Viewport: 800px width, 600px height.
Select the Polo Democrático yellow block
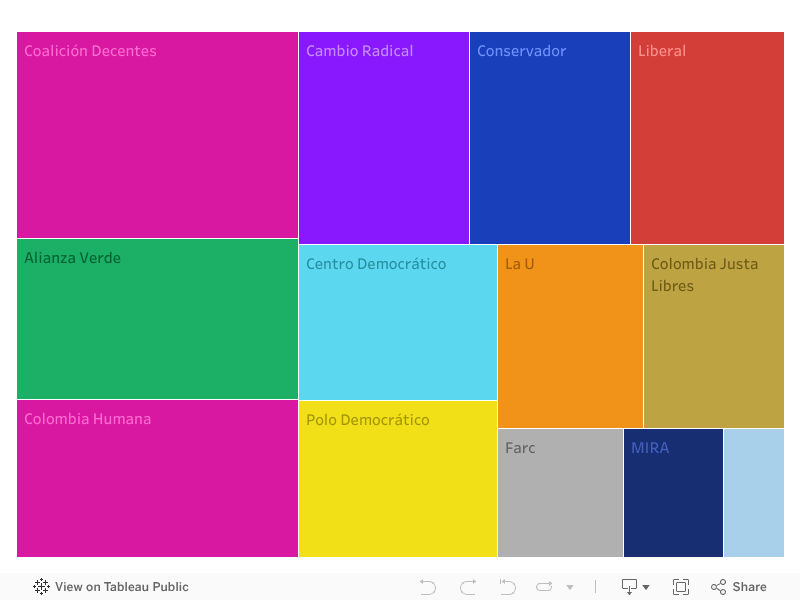tap(398, 479)
